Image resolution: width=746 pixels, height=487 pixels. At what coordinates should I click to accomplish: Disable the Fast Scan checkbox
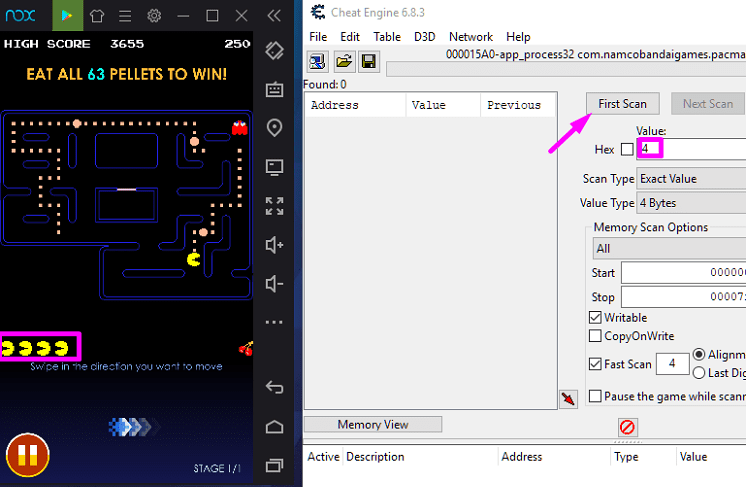click(595, 364)
